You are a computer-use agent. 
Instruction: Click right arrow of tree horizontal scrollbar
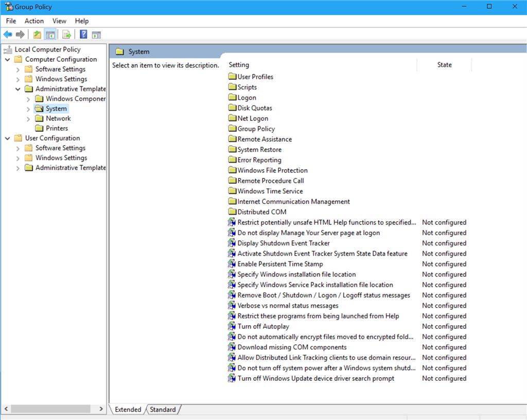[x=101, y=409]
